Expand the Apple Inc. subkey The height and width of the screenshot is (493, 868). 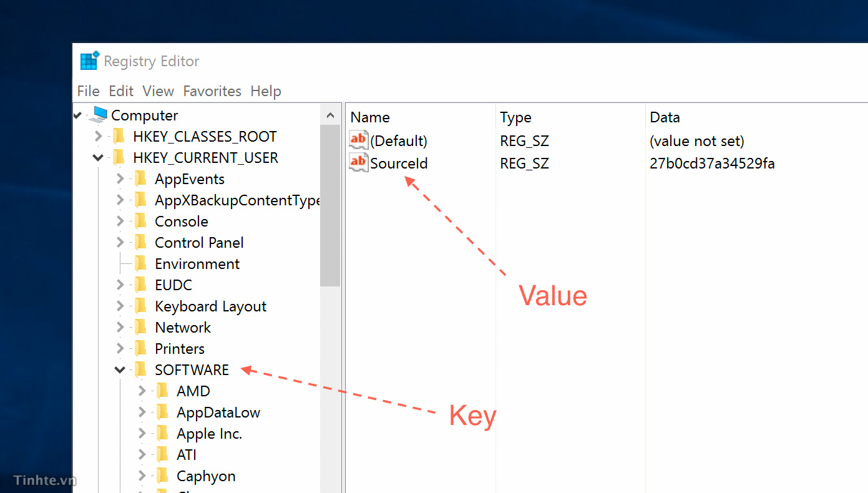coord(142,434)
